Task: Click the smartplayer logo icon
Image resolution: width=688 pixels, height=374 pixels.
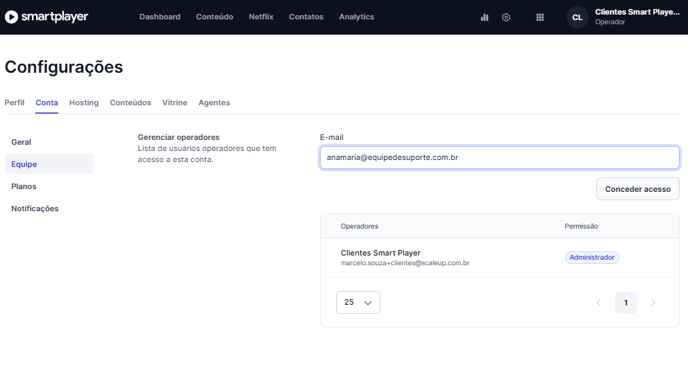Action: pos(11,17)
